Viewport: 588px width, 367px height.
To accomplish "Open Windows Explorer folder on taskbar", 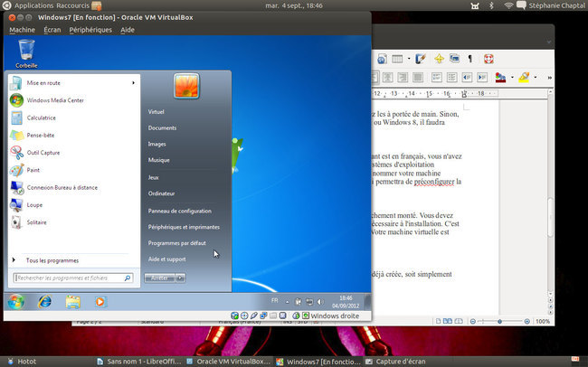I will pyautogui.click(x=72, y=302).
